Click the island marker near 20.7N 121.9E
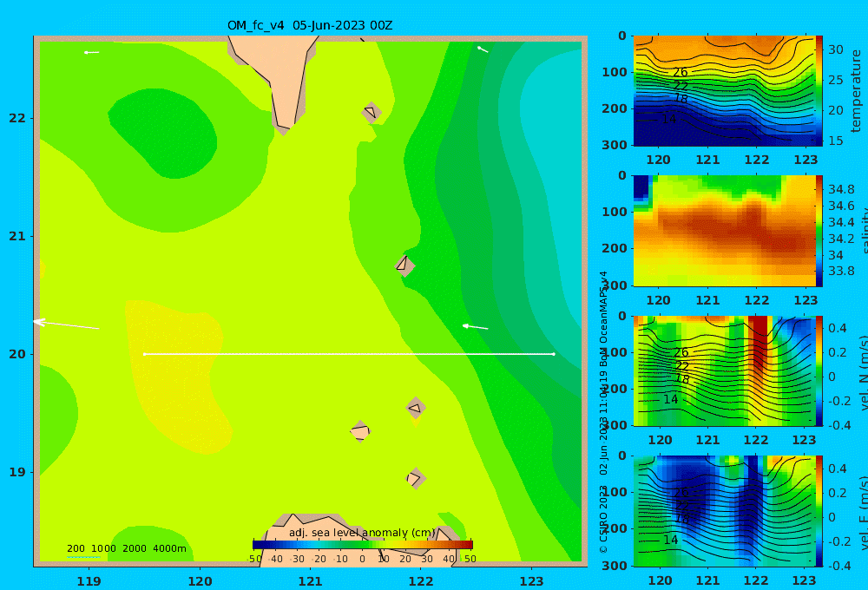This screenshot has height=590, width=868. tap(404, 265)
